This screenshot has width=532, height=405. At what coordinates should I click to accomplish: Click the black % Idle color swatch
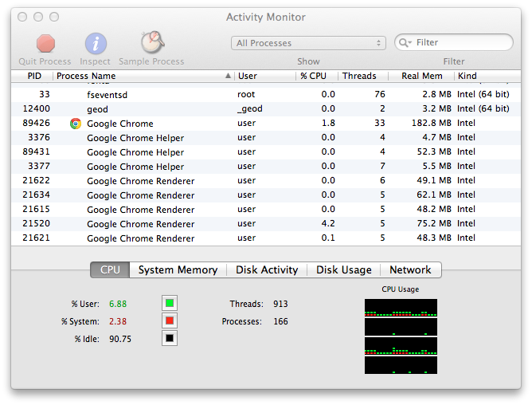click(x=170, y=338)
